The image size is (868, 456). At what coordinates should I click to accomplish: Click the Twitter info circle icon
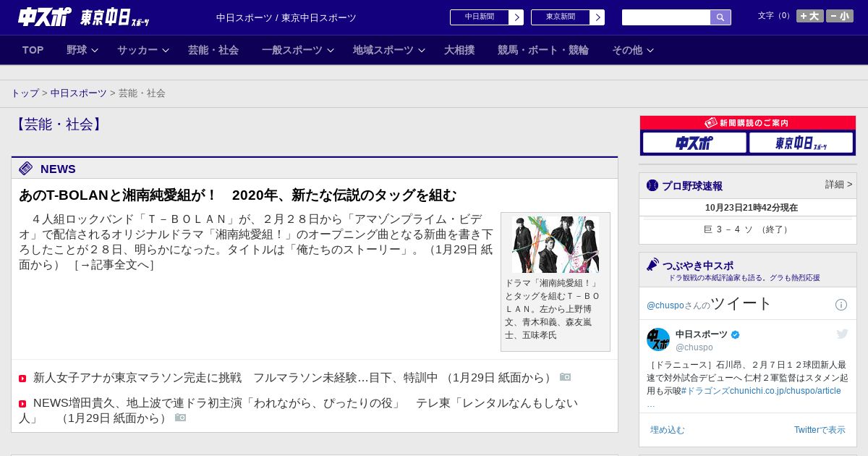tap(841, 305)
